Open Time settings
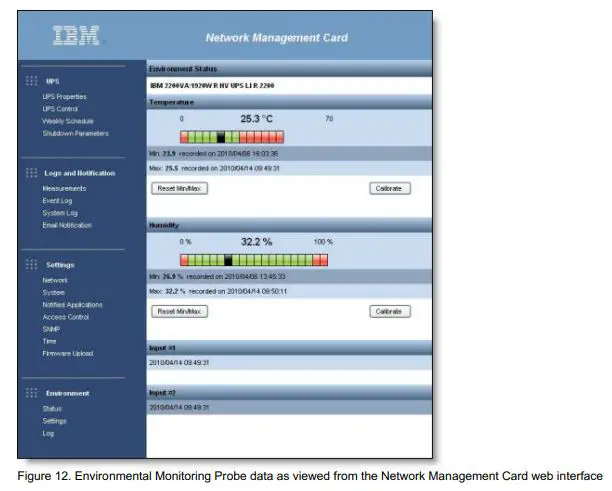The height and width of the screenshot is (491, 612). coord(49,341)
